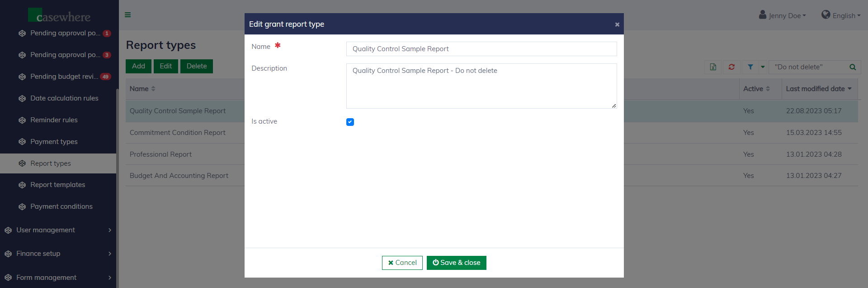Screen dimensions: 868x288
Task: Click the hamburger menu icon
Action: click(x=128, y=15)
